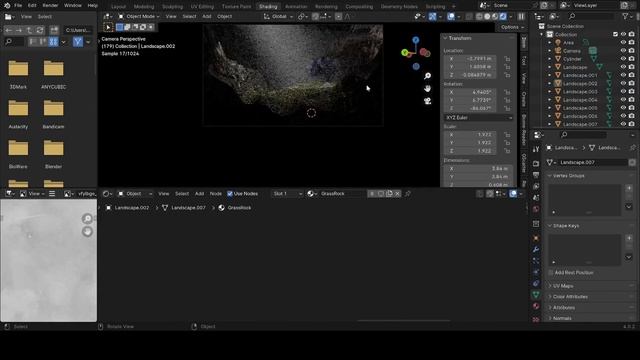Screen dimensions: 640x360
Task: Open the Particles properties tab icon
Action: coord(536,260)
